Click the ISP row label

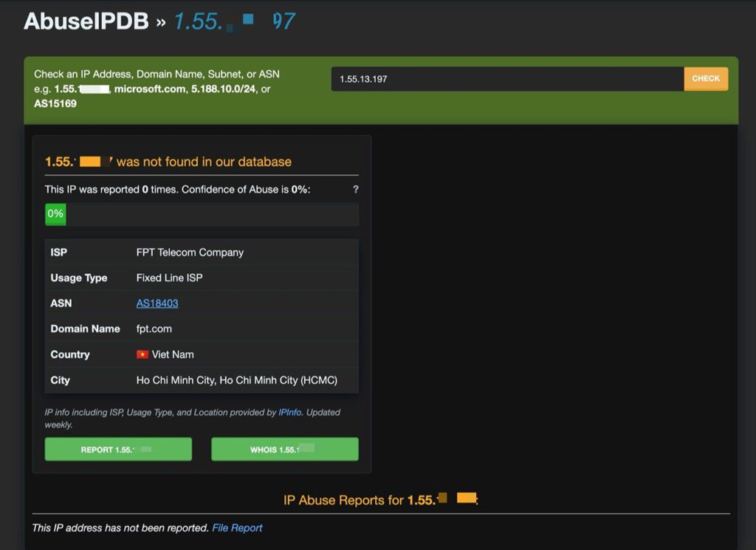coord(59,252)
